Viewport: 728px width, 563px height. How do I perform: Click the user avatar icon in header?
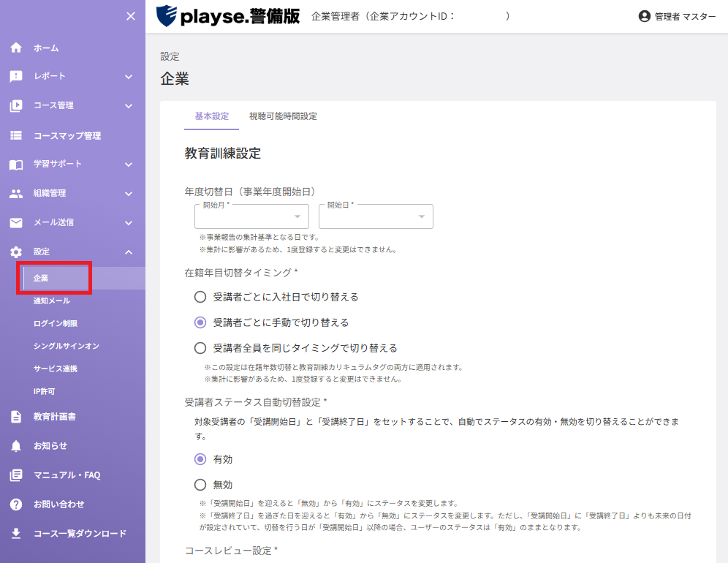coord(645,16)
